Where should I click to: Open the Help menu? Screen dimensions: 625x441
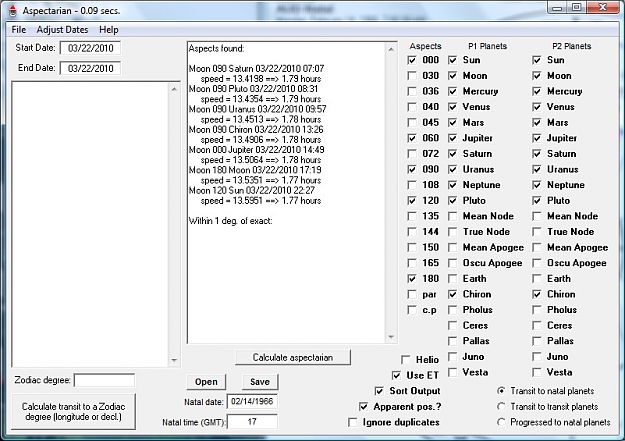[x=109, y=30]
